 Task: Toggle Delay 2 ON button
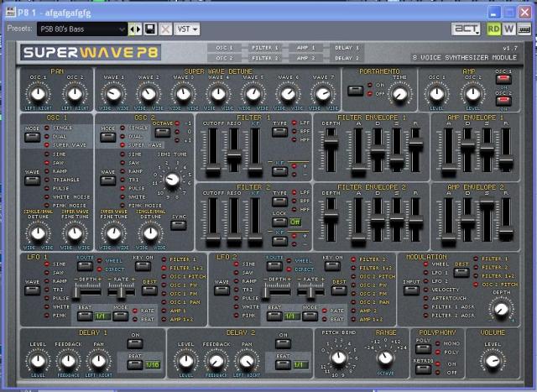click(283, 343)
